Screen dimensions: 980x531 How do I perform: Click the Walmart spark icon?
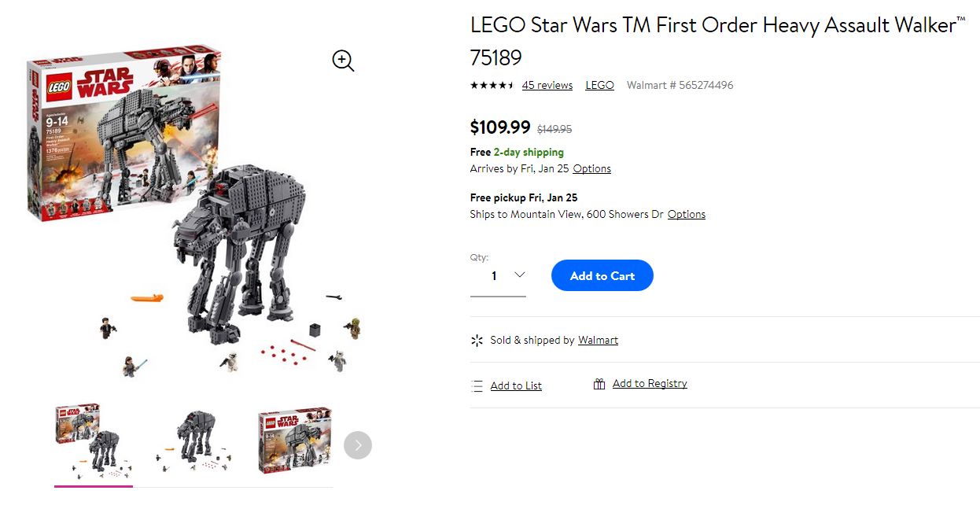(x=477, y=341)
